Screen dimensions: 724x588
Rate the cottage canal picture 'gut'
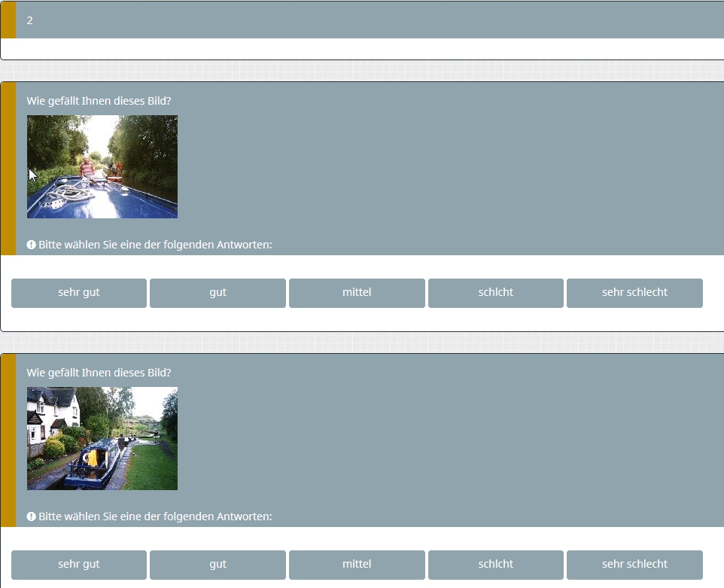point(218,565)
